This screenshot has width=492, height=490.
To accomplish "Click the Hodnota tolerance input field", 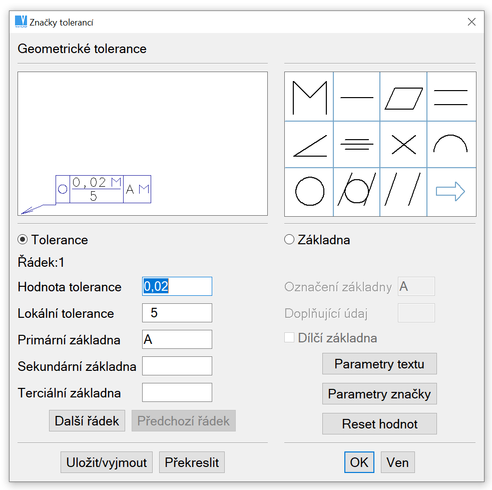I will point(177,286).
